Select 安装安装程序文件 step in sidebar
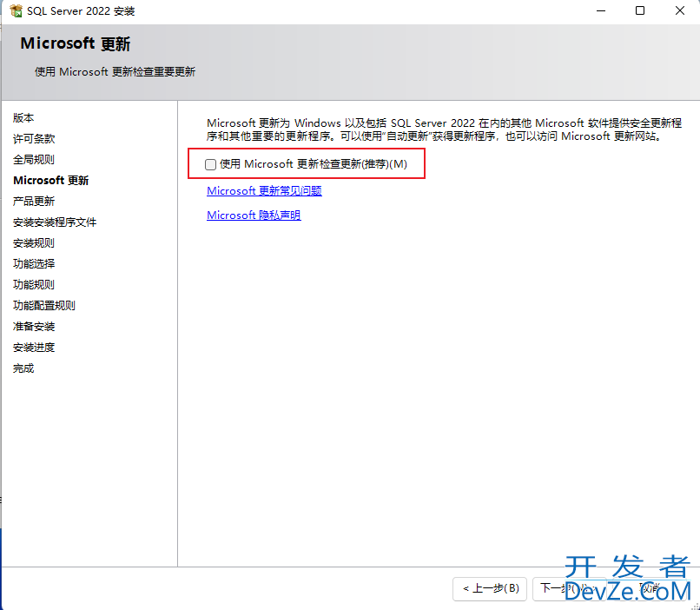 (x=55, y=222)
